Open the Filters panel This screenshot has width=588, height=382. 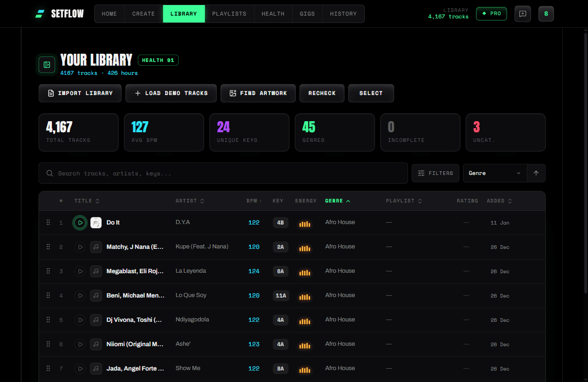click(x=435, y=173)
